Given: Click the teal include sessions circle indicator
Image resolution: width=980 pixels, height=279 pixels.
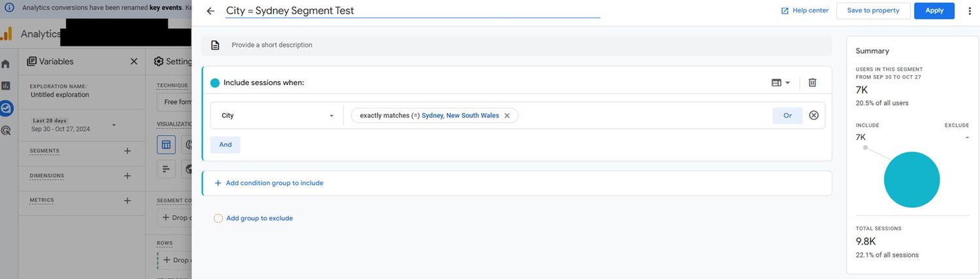Looking at the screenshot, I should pos(215,83).
